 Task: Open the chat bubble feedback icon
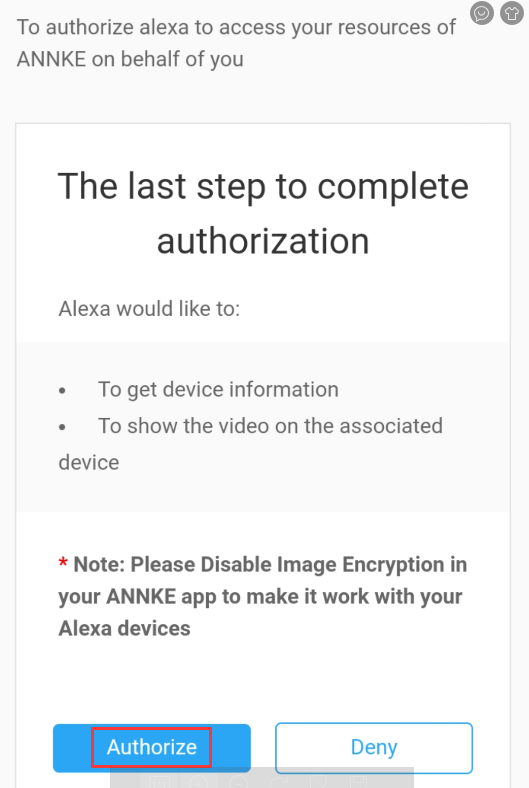pos(481,13)
